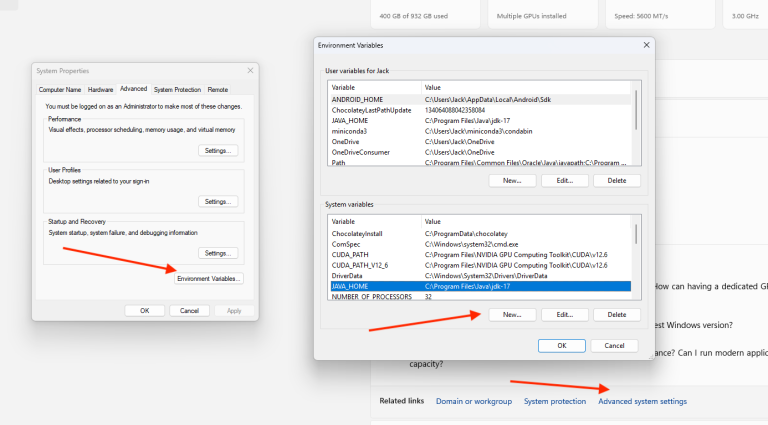This screenshot has height=425, width=768.
Task: Click the Environment Variables button
Action: pos(209,278)
